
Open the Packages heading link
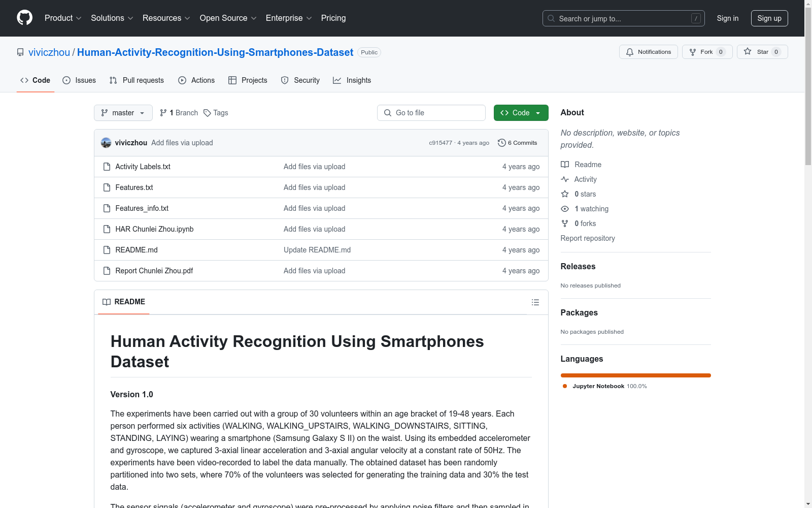579,312
